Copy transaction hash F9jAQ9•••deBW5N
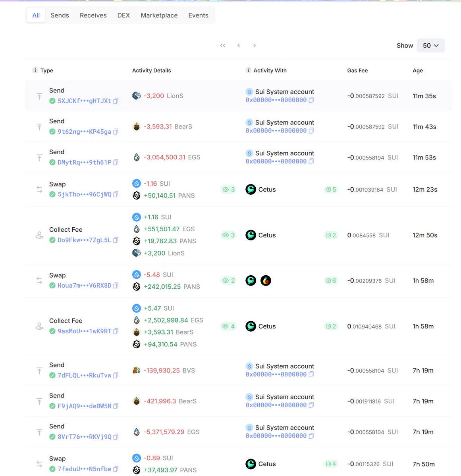This screenshot has height=476, width=461. 116,406
